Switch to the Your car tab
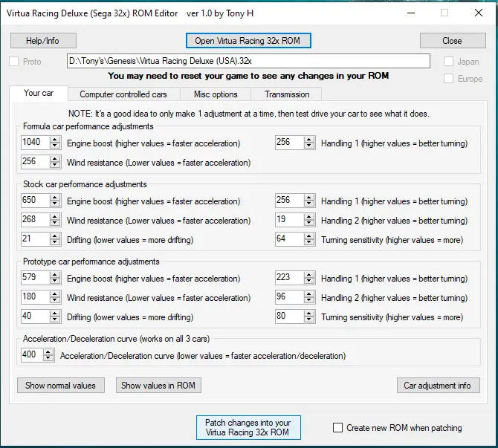Viewport: 498px width, 448px height. (x=39, y=93)
